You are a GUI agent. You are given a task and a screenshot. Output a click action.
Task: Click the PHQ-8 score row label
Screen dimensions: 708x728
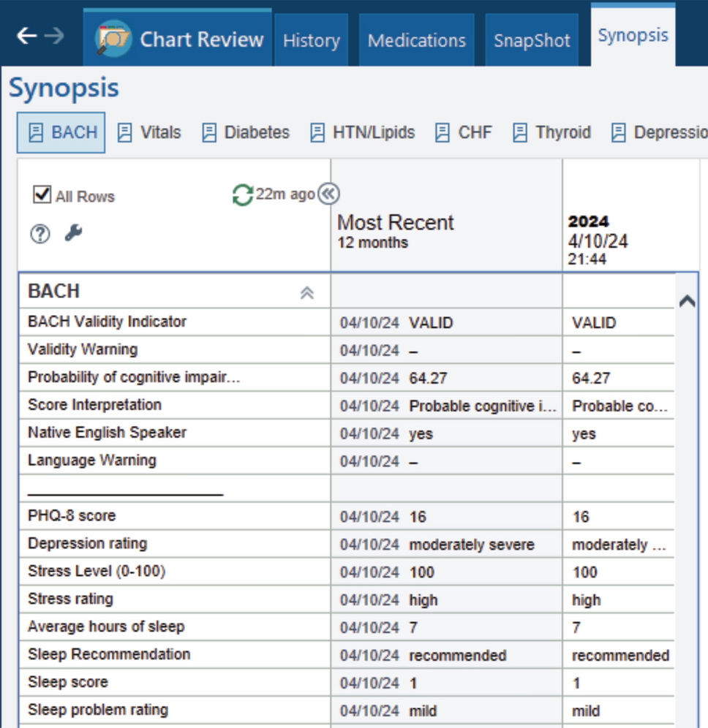click(72, 516)
